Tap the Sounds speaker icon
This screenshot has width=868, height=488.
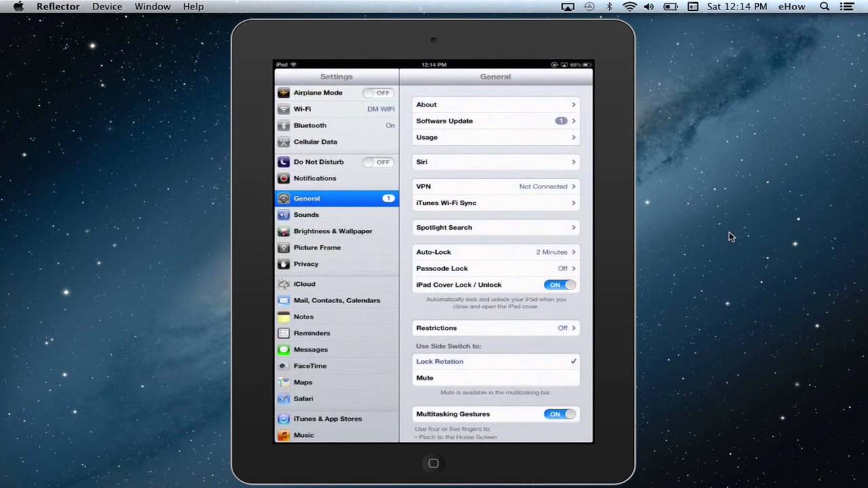click(x=283, y=215)
